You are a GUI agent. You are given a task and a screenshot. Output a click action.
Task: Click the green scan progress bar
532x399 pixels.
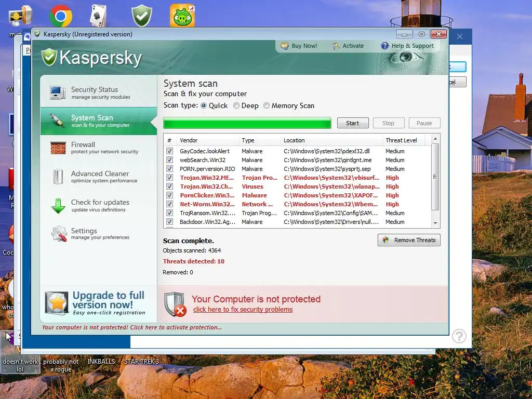[247, 123]
